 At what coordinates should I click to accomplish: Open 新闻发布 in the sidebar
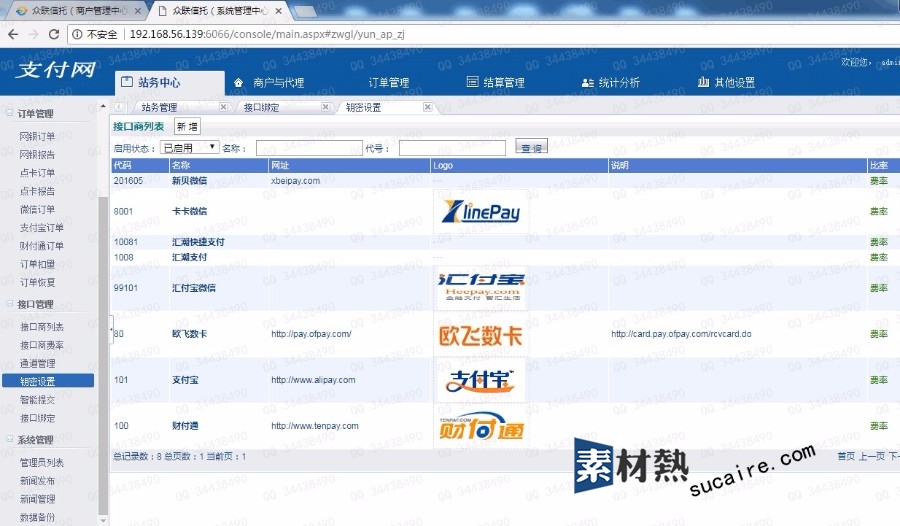point(37,481)
